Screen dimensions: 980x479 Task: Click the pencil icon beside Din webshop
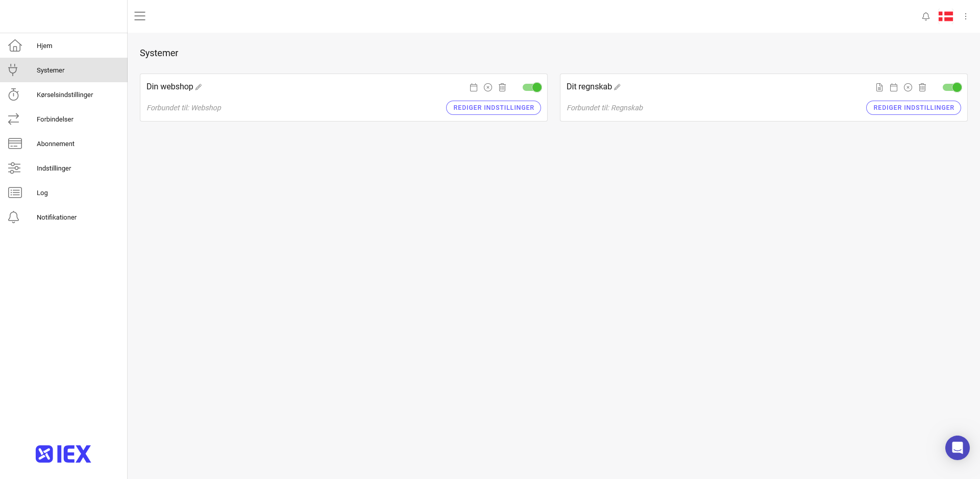click(x=199, y=87)
